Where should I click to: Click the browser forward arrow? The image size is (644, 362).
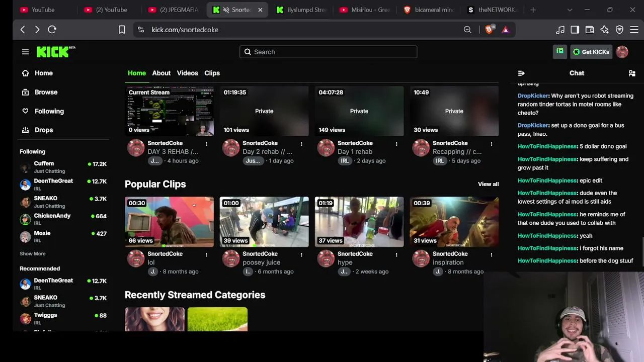coord(37,30)
